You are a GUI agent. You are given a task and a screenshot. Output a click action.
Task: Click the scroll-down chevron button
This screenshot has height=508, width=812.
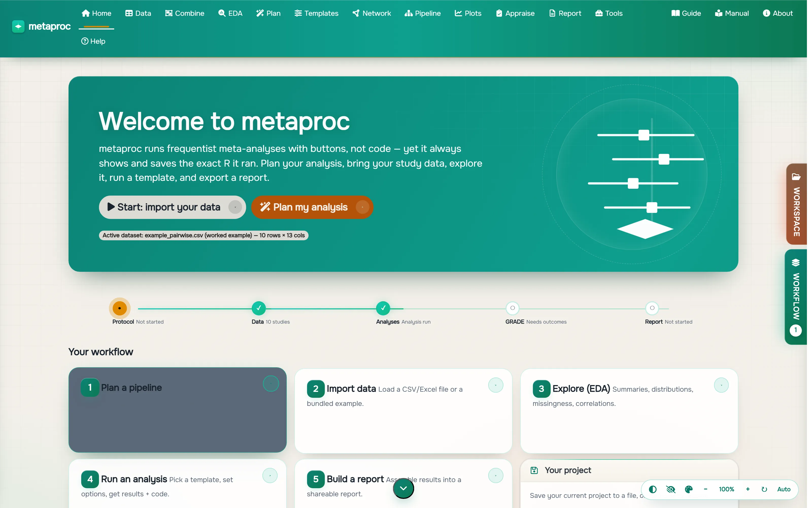pos(403,488)
